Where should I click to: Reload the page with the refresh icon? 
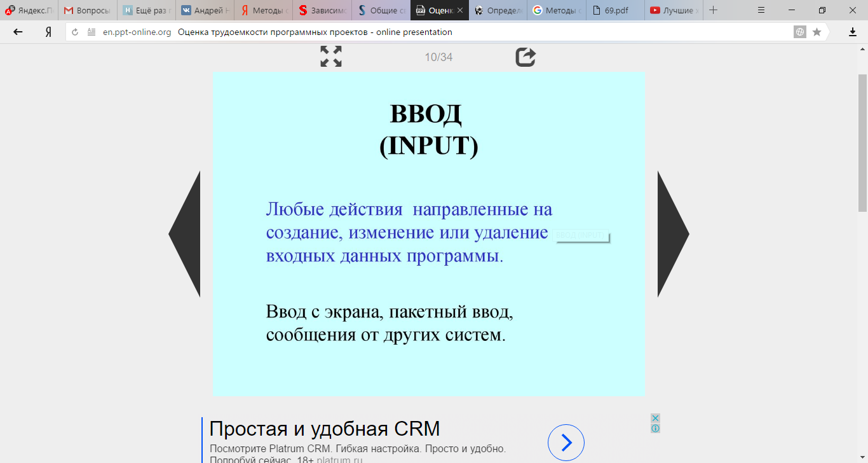(75, 32)
